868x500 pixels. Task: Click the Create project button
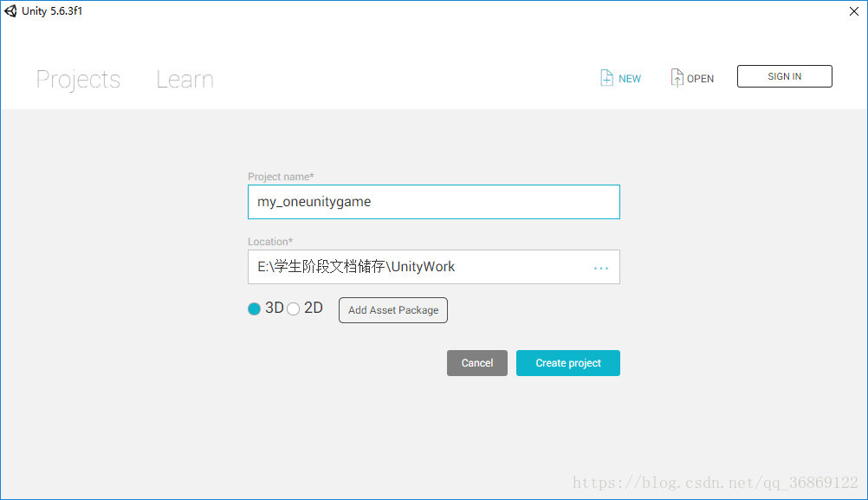coord(568,363)
